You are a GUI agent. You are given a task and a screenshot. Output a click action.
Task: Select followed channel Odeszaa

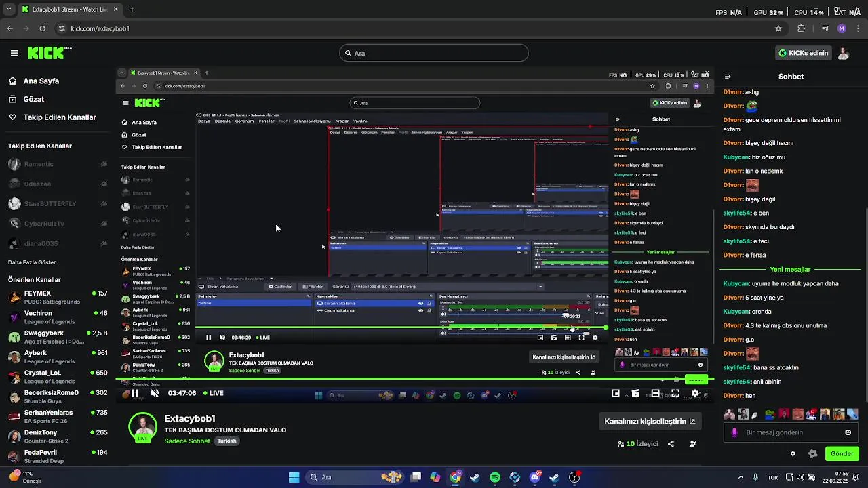(x=57, y=184)
